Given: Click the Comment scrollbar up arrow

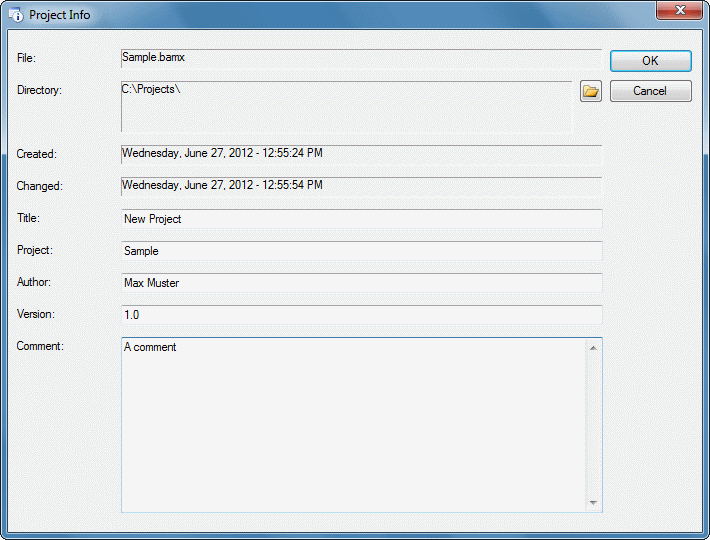Looking at the screenshot, I should point(593,348).
